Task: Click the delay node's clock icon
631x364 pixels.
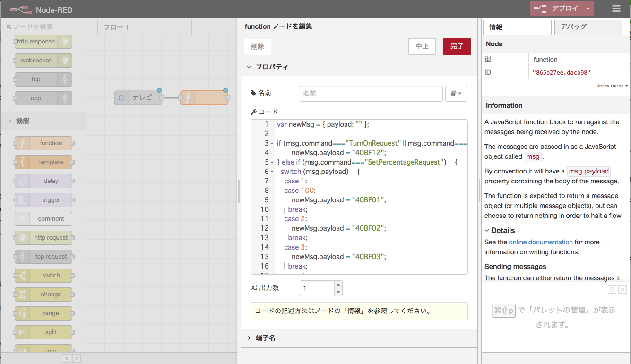Action: pyautogui.click(x=22, y=181)
